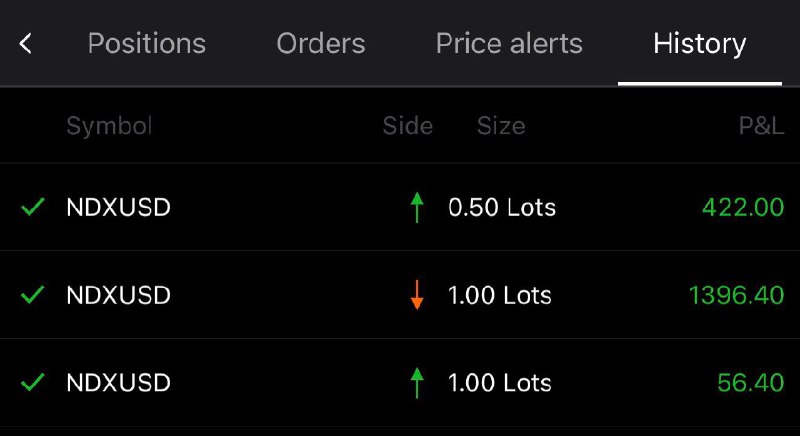The height and width of the screenshot is (436, 800).
Task: Click checkmark icon on 422.00 trade
Action: coord(33,208)
